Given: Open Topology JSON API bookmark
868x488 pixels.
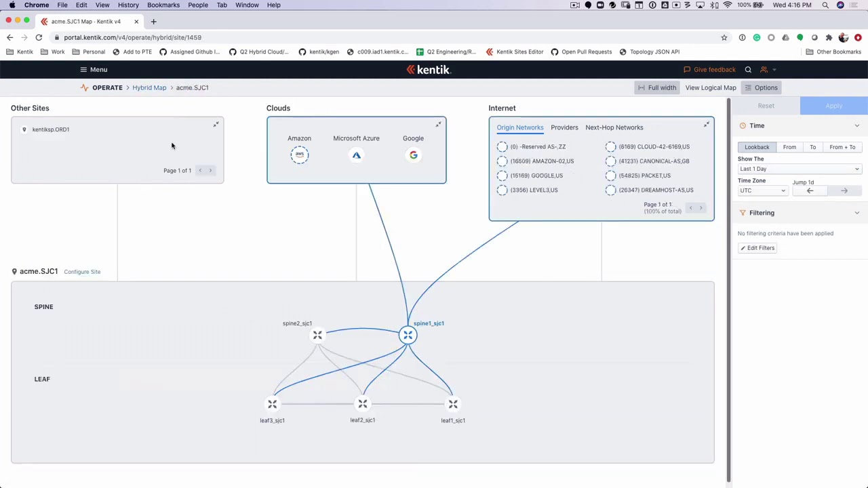Looking at the screenshot, I should [x=649, y=52].
